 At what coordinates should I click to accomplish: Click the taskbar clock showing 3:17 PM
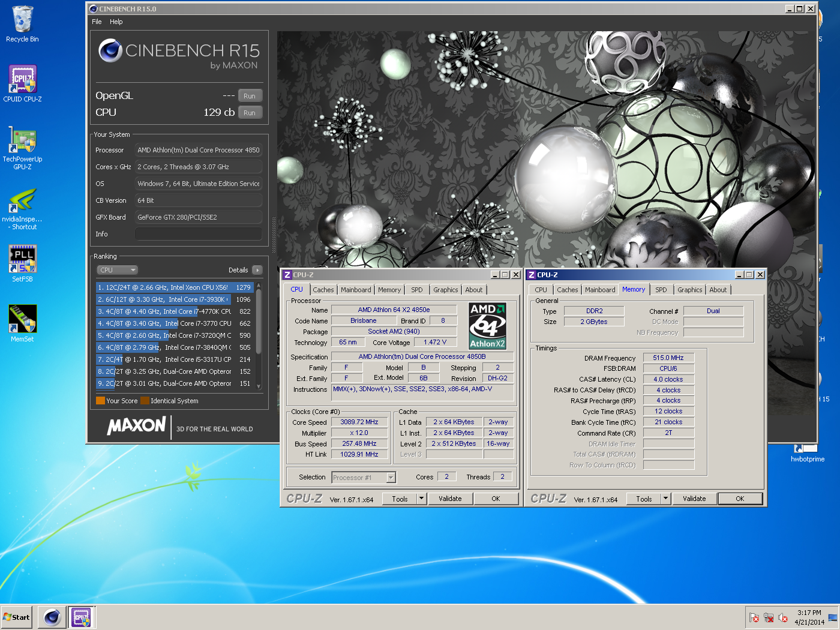coord(809,617)
